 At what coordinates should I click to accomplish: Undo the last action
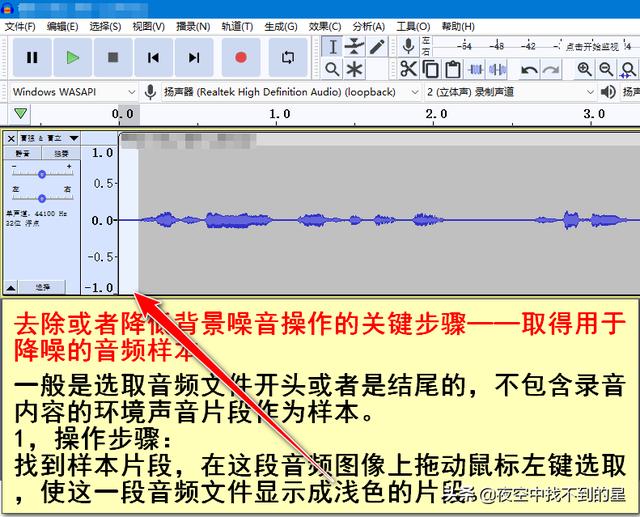(x=529, y=70)
